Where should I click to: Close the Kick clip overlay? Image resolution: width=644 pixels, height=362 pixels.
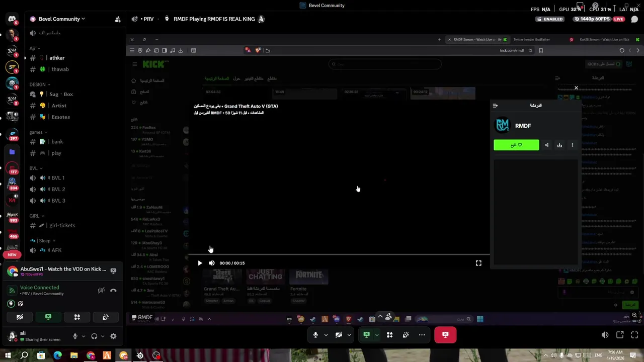576,88
